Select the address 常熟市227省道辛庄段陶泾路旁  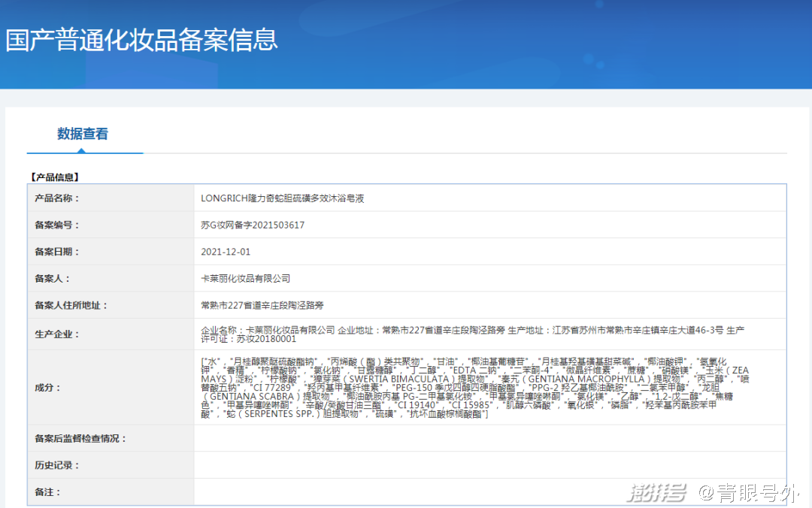tap(262, 306)
